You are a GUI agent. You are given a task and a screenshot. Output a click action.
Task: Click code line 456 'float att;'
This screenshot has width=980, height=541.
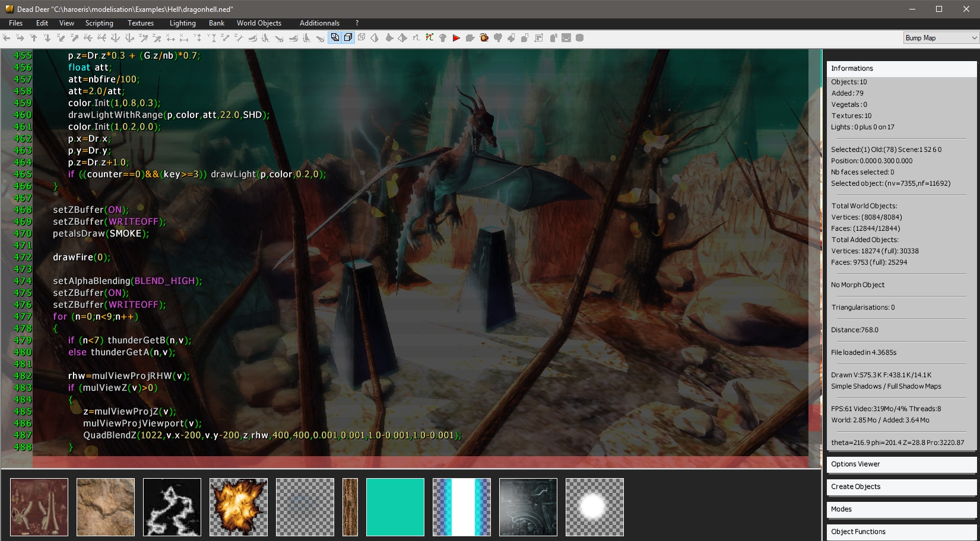[90, 67]
